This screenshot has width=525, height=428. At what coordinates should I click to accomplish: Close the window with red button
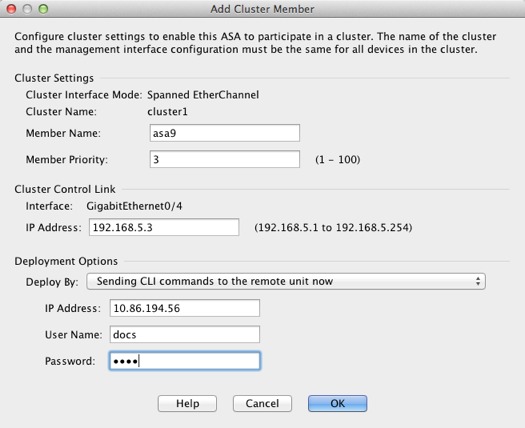pyautogui.click(x=11, y=9)
